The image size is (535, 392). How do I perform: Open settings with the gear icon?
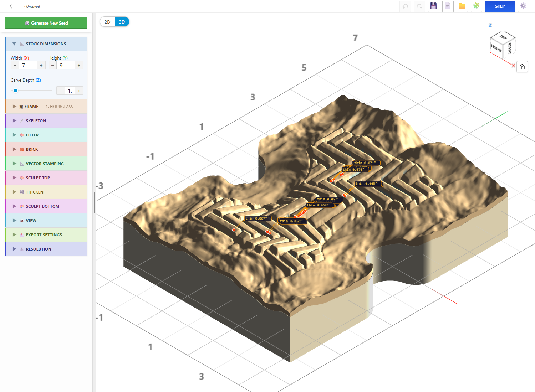[x=523, y=6]
